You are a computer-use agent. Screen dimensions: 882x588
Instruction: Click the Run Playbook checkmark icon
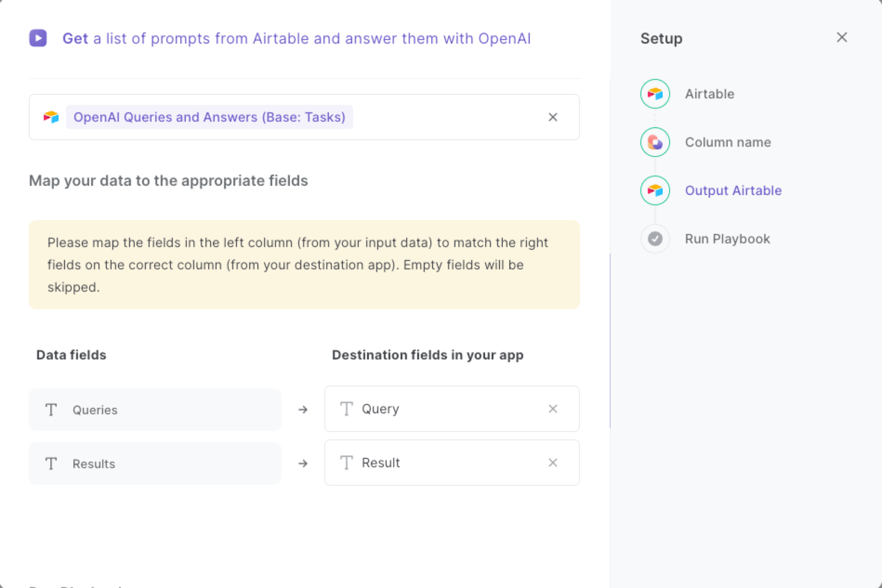[x=654, y=239]
